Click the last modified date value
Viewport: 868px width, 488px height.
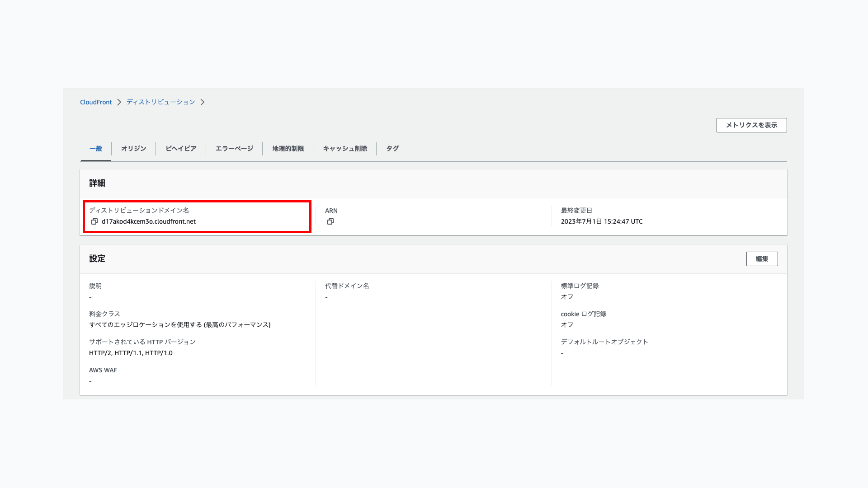pyautogui.click(x=601, y=221)
